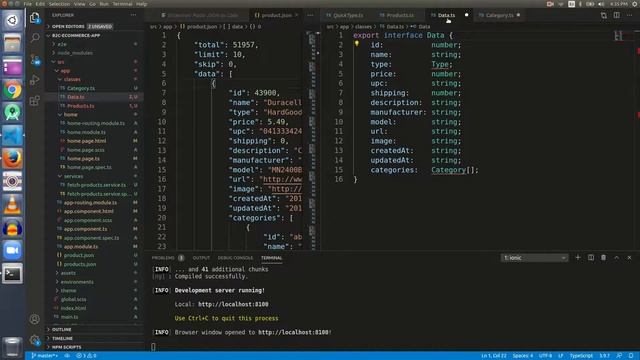This screenshot has height=360, width=640.
Task: Click errors and warnings count in status bar
Action: click(x=86, y=356)
